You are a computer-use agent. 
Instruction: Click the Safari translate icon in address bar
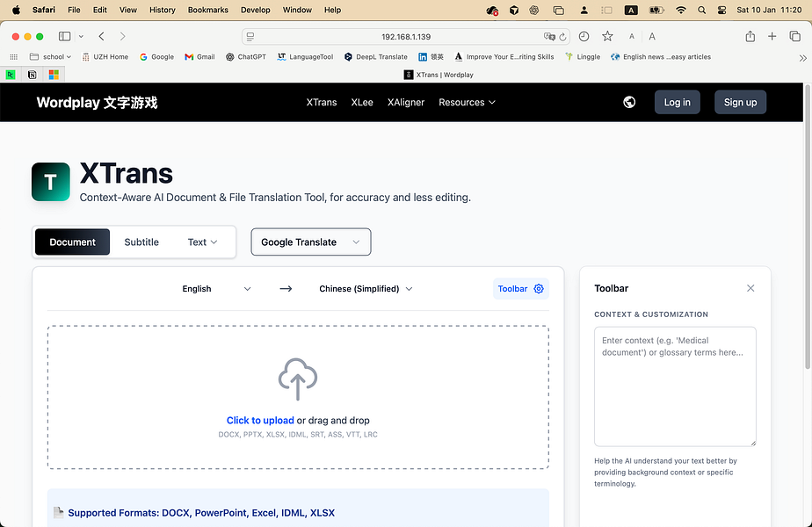coord(549,37)
